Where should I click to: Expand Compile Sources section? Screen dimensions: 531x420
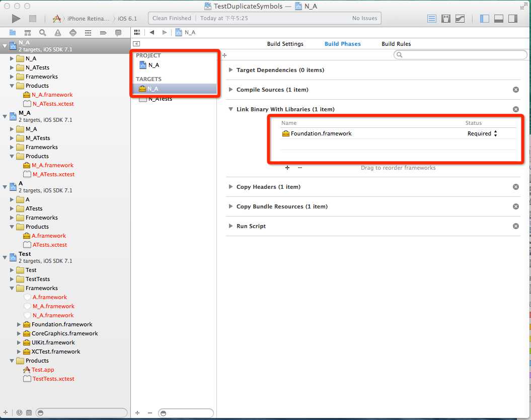click(231, 90)
